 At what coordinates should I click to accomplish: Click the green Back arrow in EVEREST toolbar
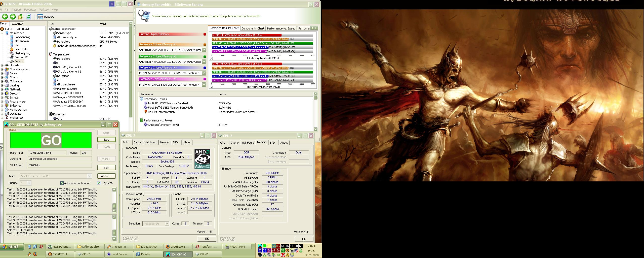pyautogui.click(x=5, y=17)
